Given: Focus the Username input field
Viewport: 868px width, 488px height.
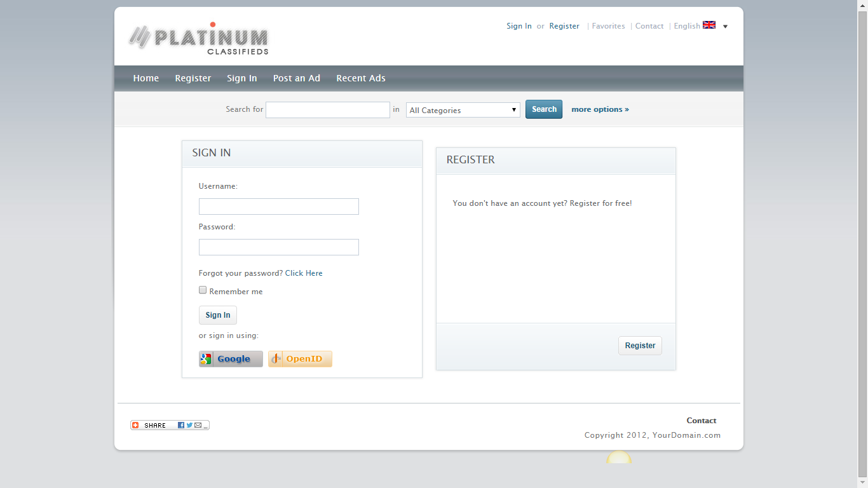Looking at the screenshot, I should [x=278, y=207].
